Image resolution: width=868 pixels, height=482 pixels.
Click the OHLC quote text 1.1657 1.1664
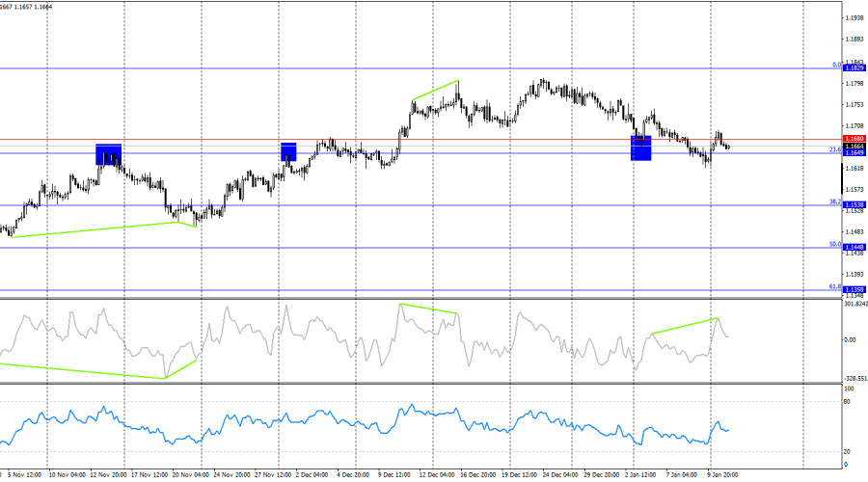tap(33, 7)
